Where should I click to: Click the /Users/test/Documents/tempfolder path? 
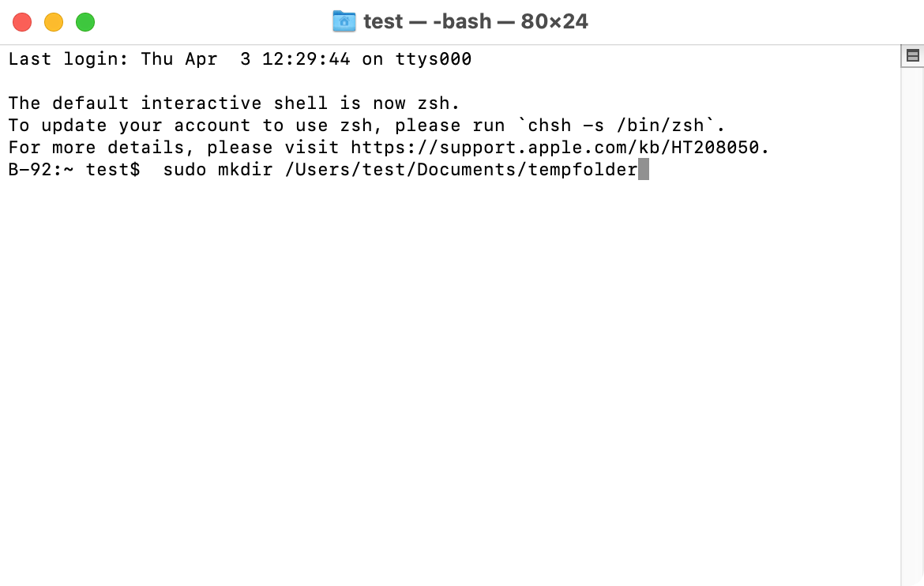coord(460,170)
